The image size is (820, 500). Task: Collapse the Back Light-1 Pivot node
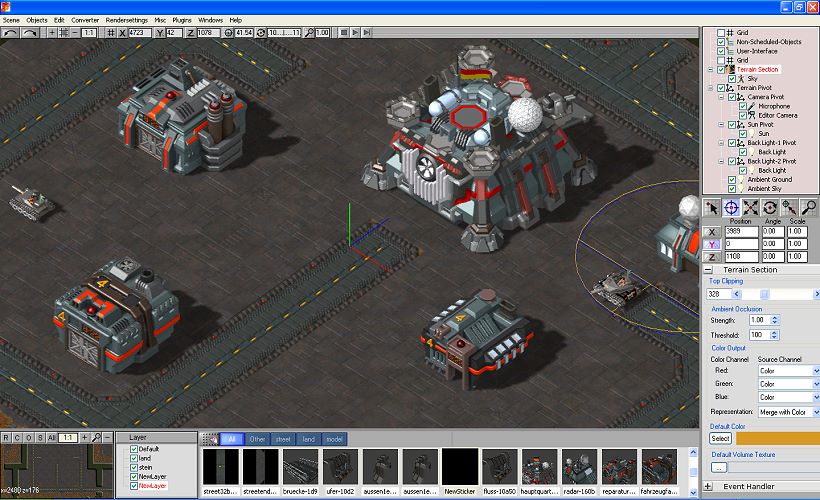tap(721, 143)
